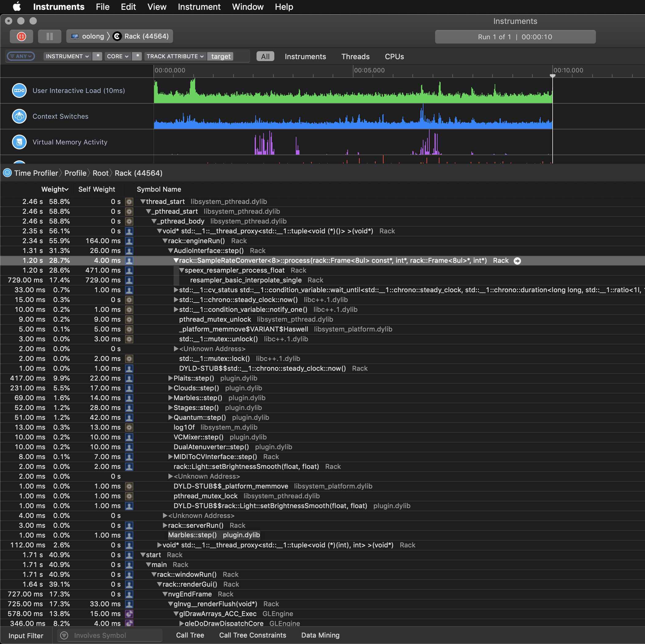The image size is (645, 644).
Task: Click the user icon on Plaits::step() row
Action: [129, 378]
